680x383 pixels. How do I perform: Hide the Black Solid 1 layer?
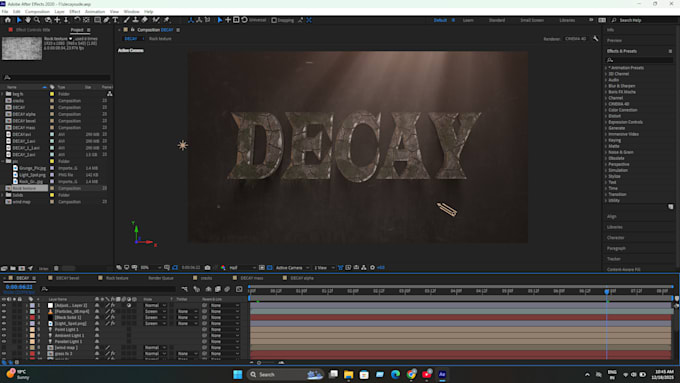pyautogui.click(x=4, y=318)
